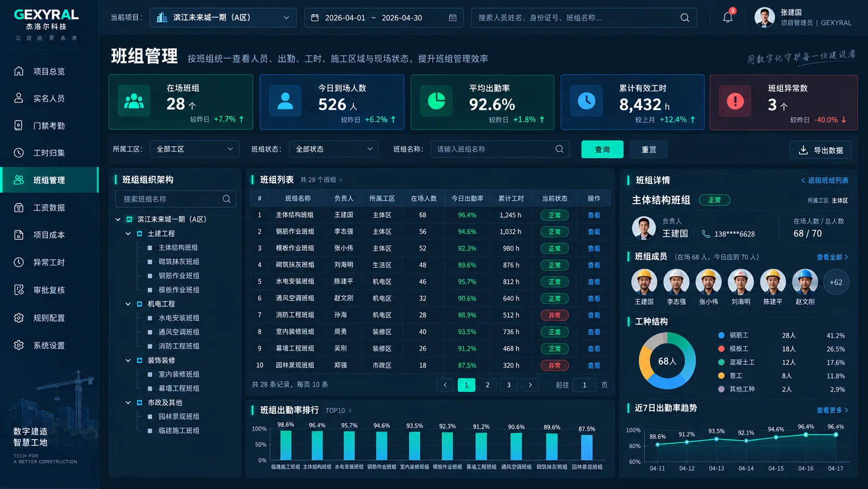
Task: Open 门禁考勤 sidebar menu
Action: tap(49, 126)
